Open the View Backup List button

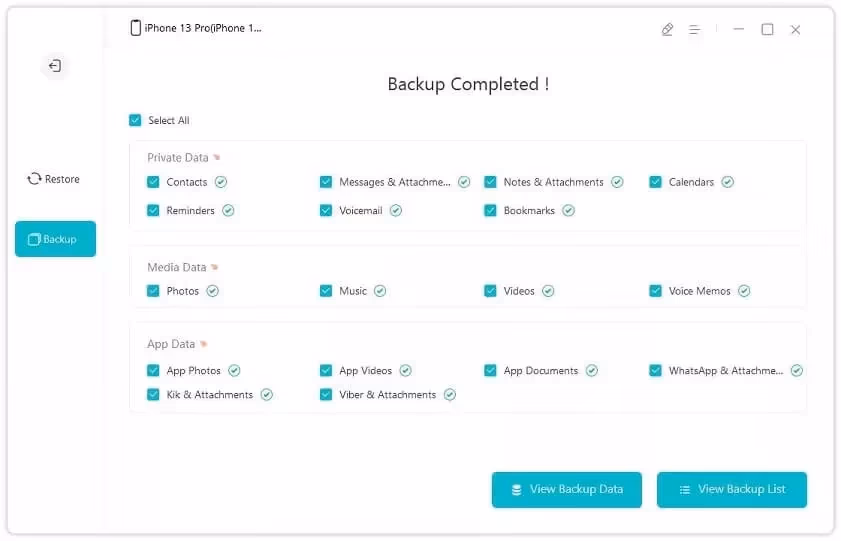click(731, 490)
